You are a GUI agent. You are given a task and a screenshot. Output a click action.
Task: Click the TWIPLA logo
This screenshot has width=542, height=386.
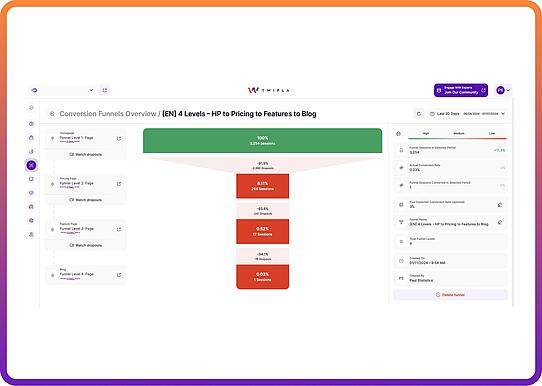(269, 90)
